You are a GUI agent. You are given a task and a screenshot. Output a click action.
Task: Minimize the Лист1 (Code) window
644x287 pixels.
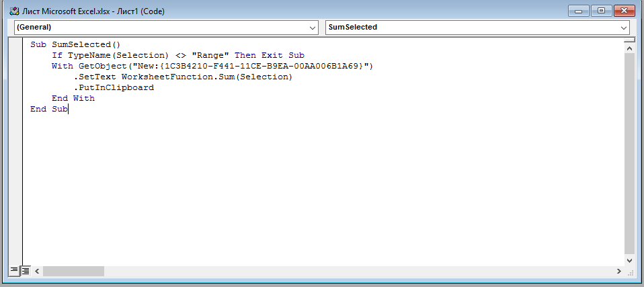pyautogui.click(x=578, y=11)
